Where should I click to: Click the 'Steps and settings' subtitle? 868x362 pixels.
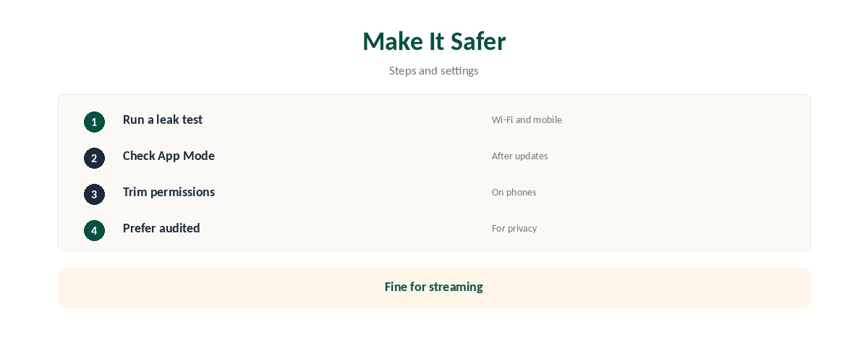(434, 70)
